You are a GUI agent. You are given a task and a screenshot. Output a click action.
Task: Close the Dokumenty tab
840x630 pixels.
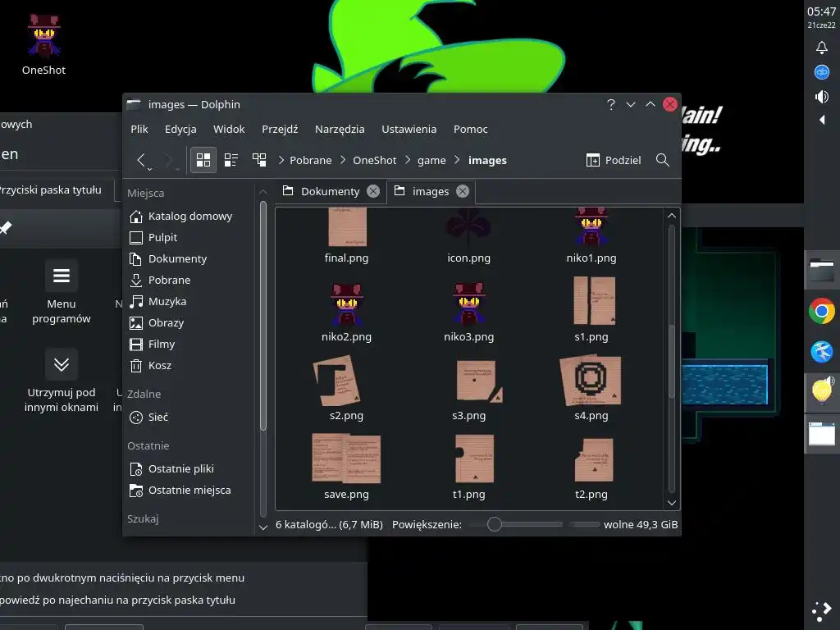point(373,191)
